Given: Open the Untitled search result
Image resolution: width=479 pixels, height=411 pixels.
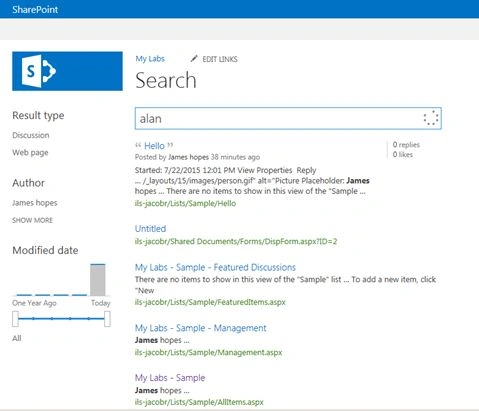Looking at the screenshot, I should pos(150,229).
